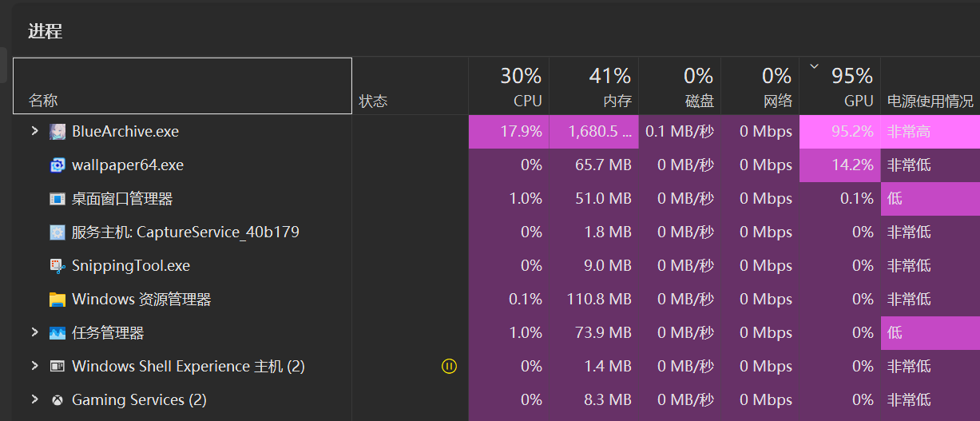The image size is (980, 421).
Task: Sort by 电源使用情况 column header
Action: pyautogui.click(x=930, y=101)
